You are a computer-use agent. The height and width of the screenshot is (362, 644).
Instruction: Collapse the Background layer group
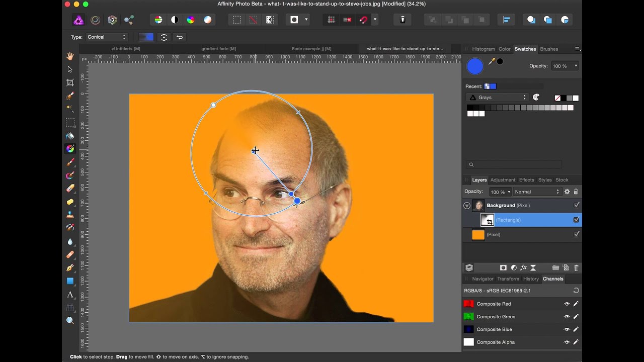[467, 206]
